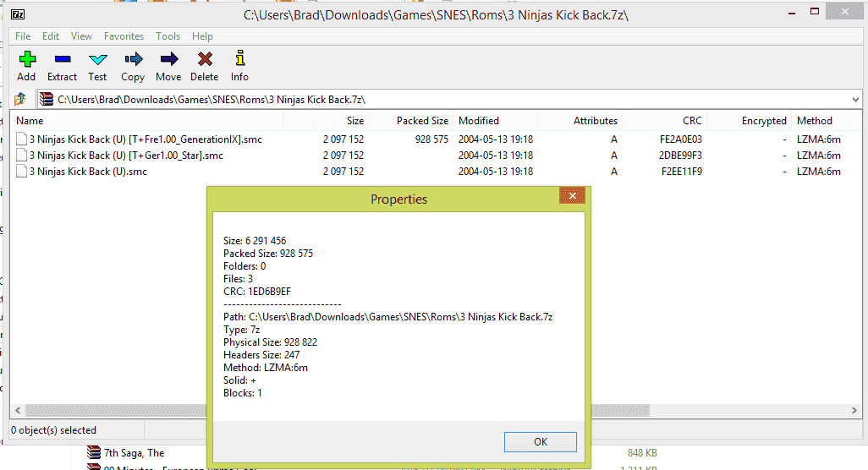
Task: Click the blue Extract toolbar icon
Action: coord(63,58)
